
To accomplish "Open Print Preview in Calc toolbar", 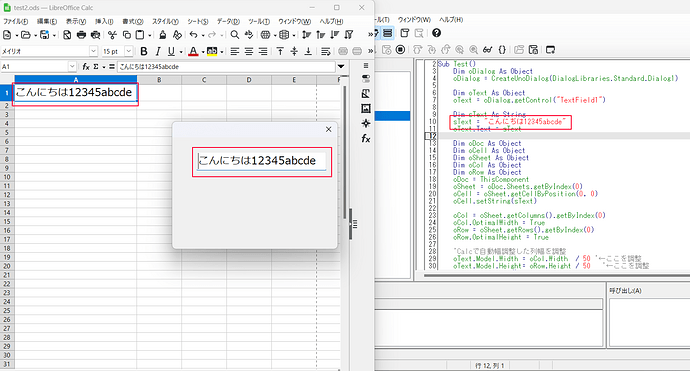I will pyautogui.click(x=95, y=35).
